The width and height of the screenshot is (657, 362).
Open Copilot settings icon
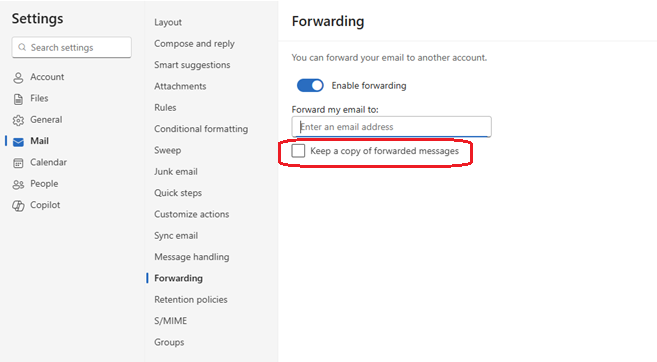18,206
